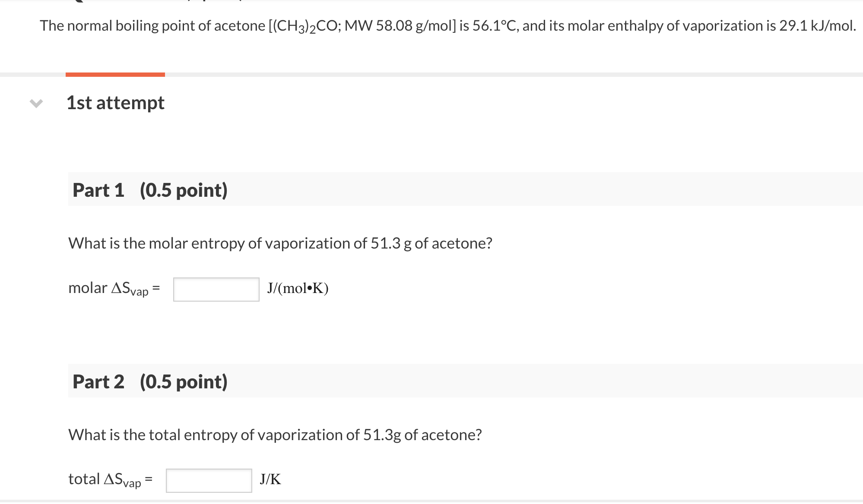
Task: Click Part 1's (0.5 point) label
Action: point(184,190)
